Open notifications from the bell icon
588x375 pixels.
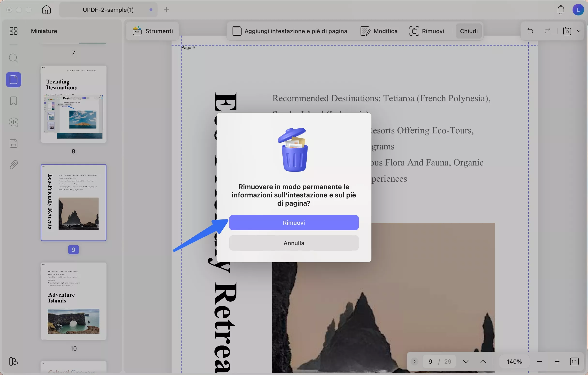(x=560, y=10)
